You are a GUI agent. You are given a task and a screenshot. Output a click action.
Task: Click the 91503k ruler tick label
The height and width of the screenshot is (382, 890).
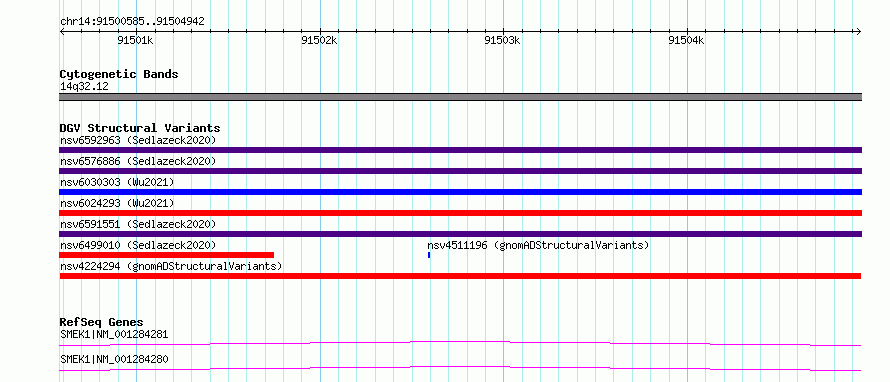(503, 40)
